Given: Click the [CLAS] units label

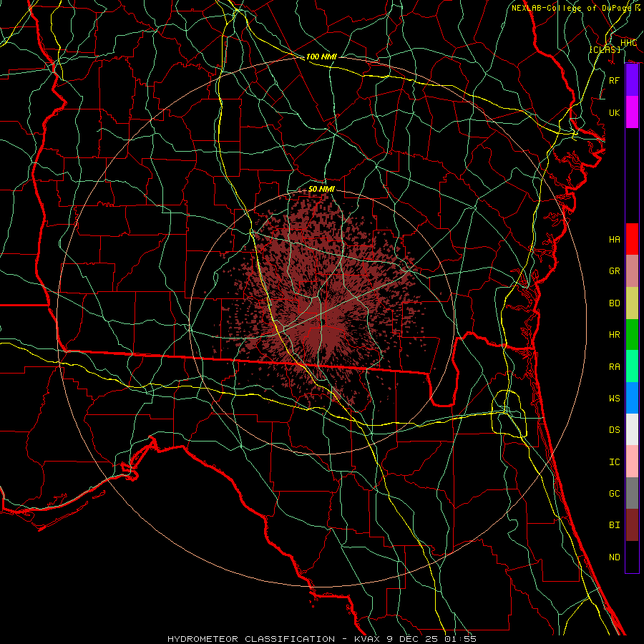Looking at the screenshot, I should (605, 49).
